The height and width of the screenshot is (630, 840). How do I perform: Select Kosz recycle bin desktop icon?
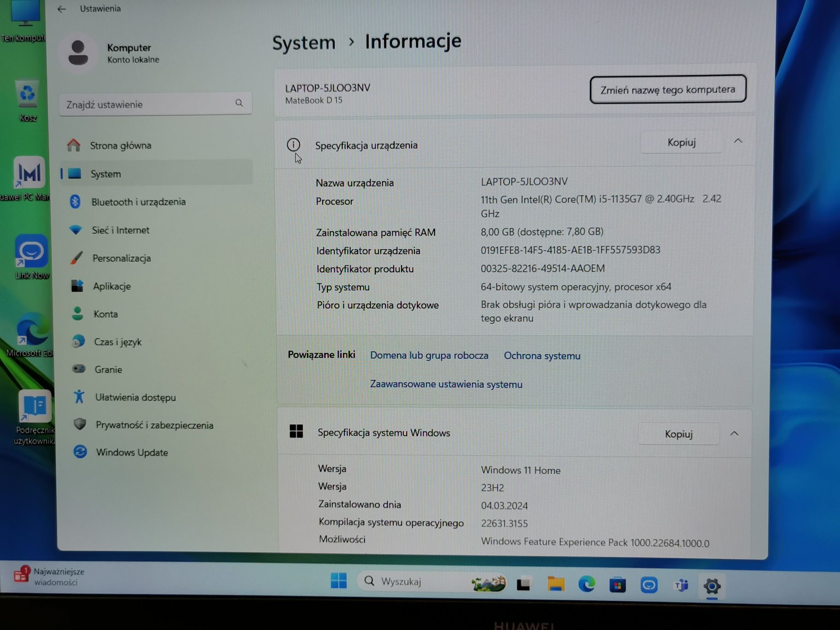[x=27, y=101]
